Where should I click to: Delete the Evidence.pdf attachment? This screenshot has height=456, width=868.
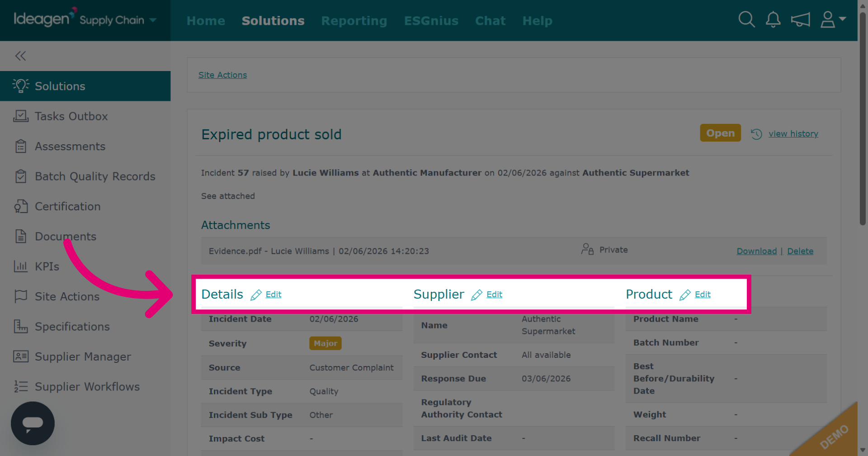(800, 251)
